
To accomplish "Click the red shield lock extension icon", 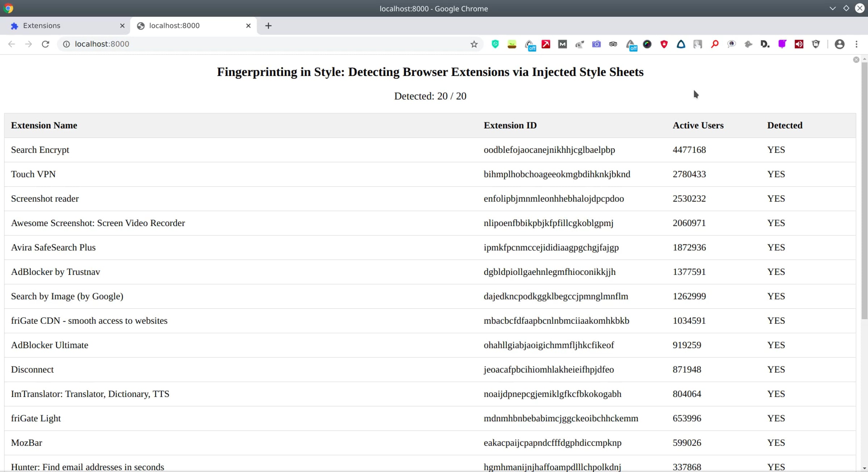I will (664, 44).
